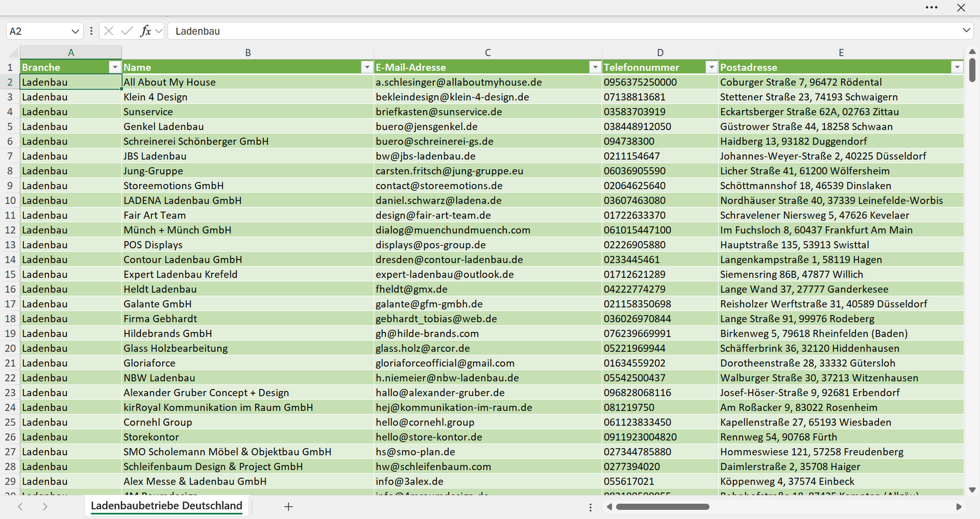Click the formula bar grip handle
980x519 pixels.
(91, 31)
